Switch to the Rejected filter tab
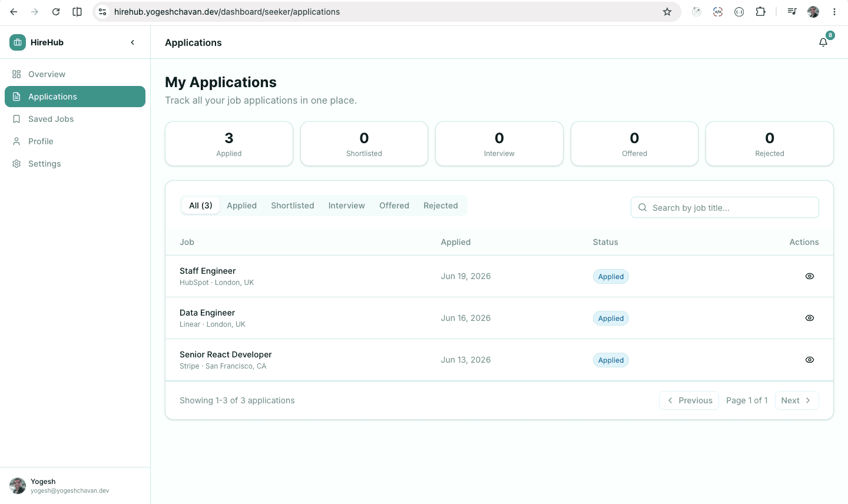Image resolution: width=848 pixels, height=504 pixels. tap(440, 205)
